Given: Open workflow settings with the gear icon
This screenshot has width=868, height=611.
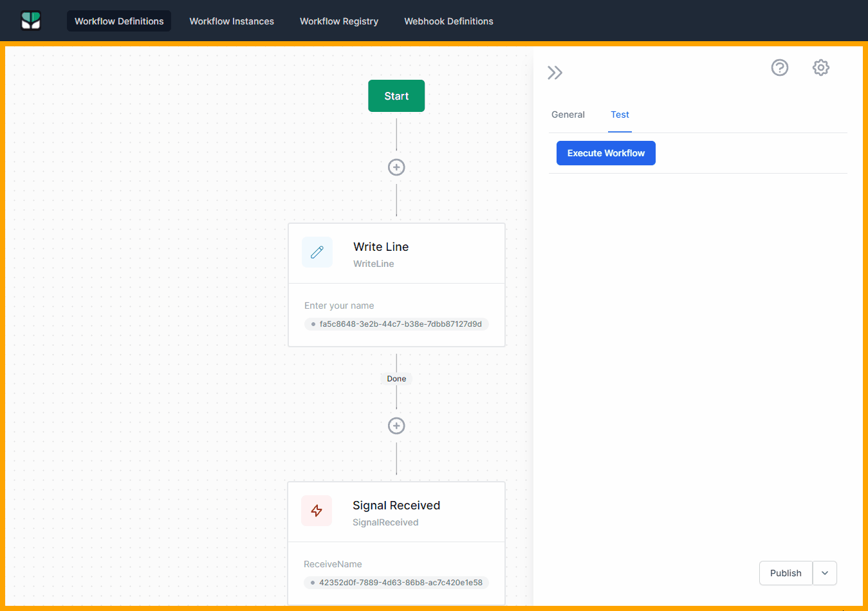Looking at the screenshot, I should pos(820,67).
